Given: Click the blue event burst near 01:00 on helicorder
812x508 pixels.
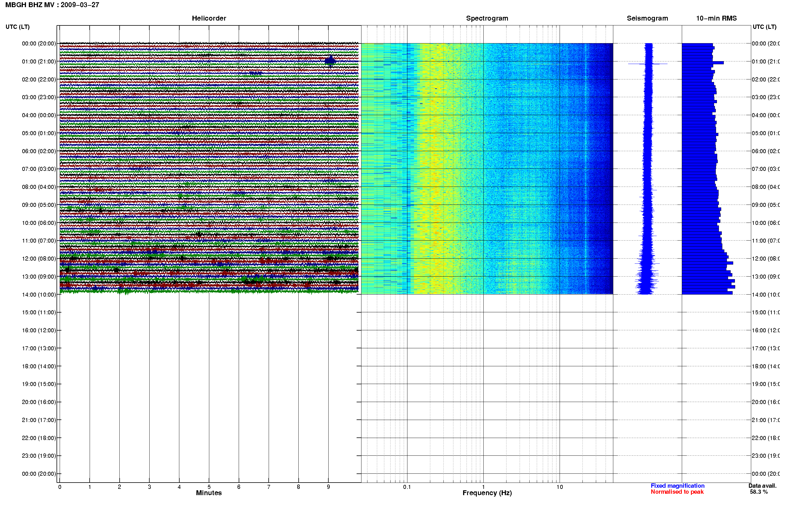Looking at the screenshot, I should pyautogui.click(x=330, y=61).
